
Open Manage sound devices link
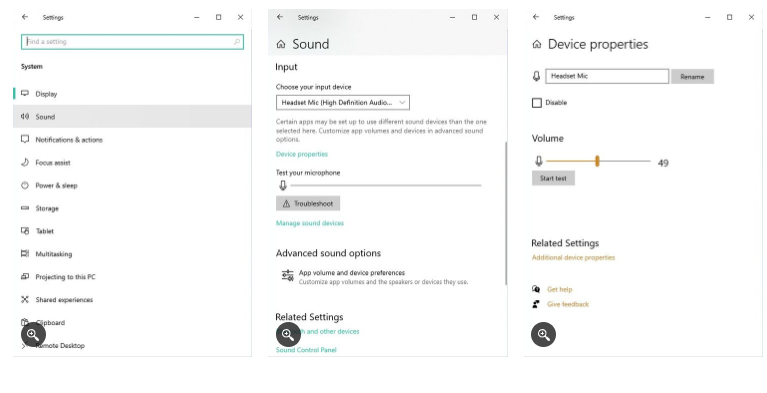tap(310, 223)
